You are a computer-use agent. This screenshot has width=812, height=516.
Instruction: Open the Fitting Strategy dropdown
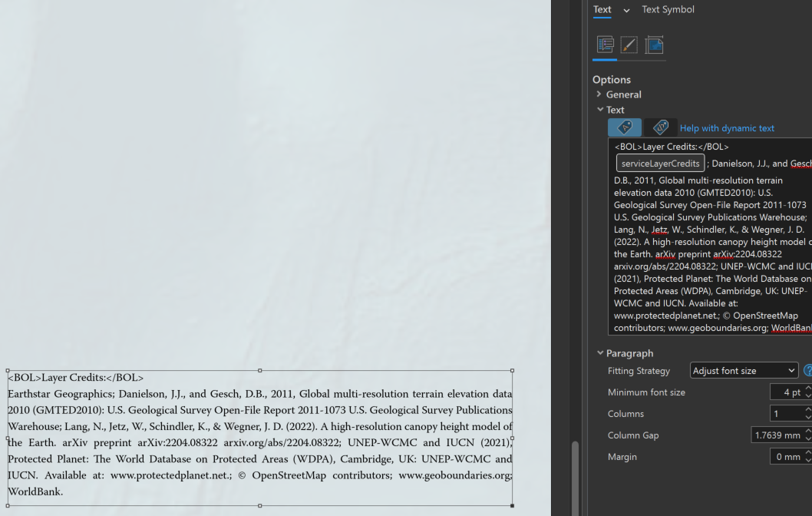[x=791, y=370]
